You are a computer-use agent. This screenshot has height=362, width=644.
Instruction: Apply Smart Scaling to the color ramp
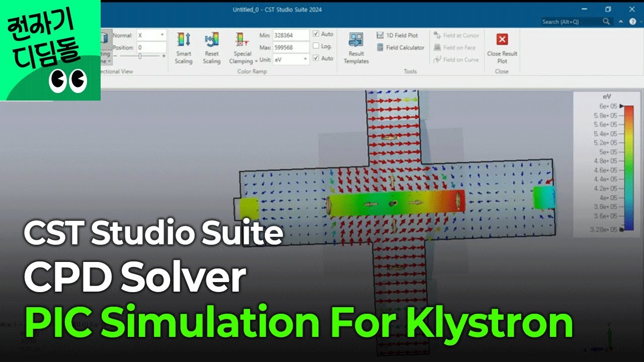(184, 48)
